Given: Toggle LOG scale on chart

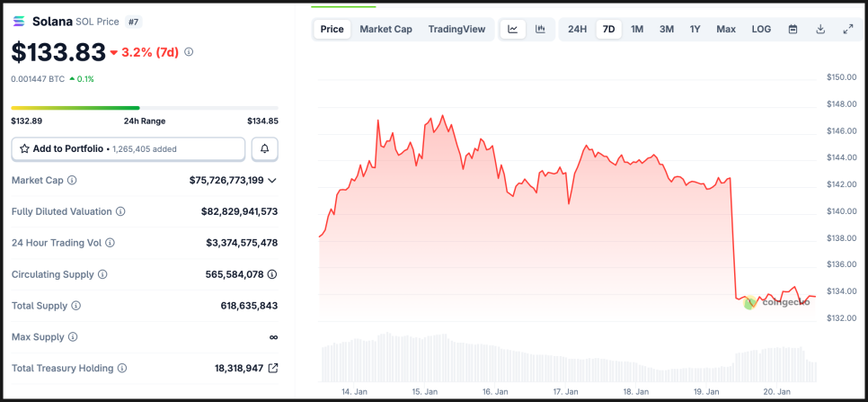Looking at the screenshot, I should pos(761,29).
